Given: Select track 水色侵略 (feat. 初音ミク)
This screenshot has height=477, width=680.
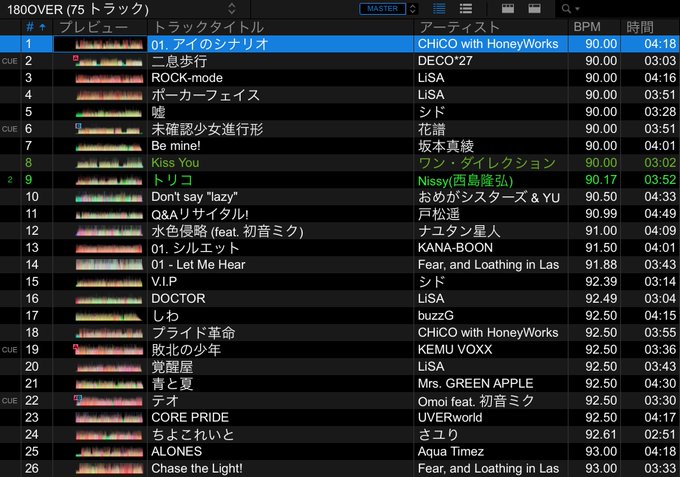Looking at the screenshot, I should (x=227, y=231).
